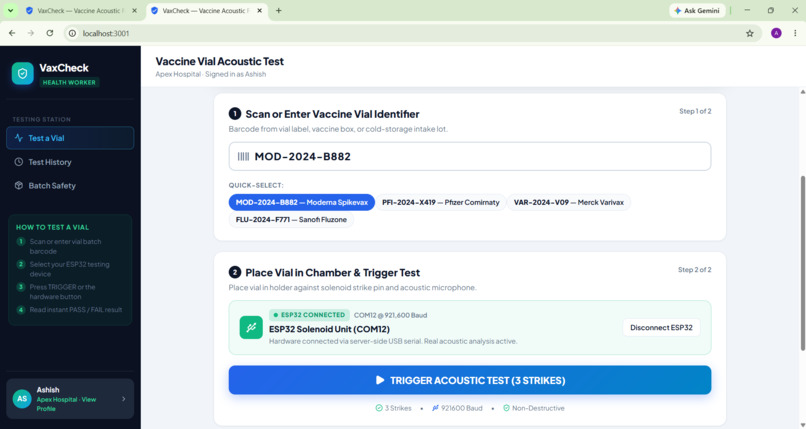Click the COM12 @ 921,600 Baud text
This screenshot has width=806, height=429.
[x=391, y=315]
